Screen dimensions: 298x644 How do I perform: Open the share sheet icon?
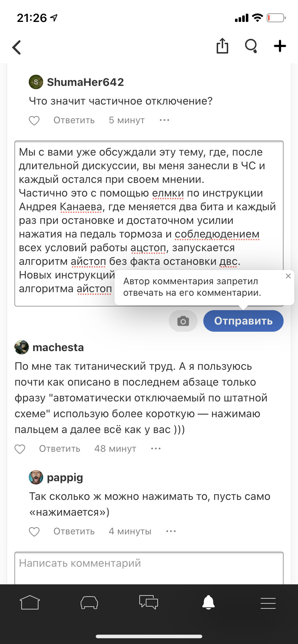tap(222, 46)
